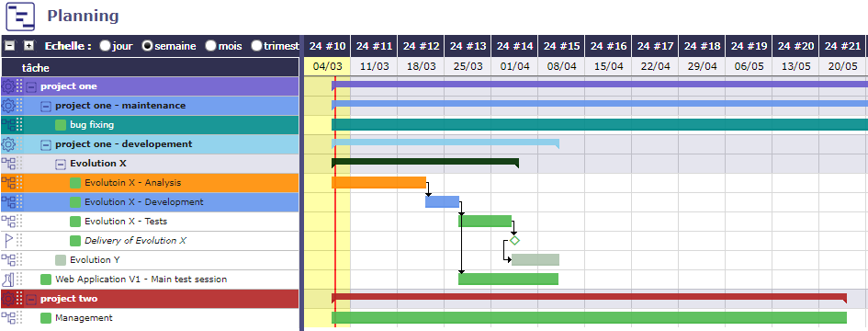Click blue Evolution X - Development Gantt bar
The height and width of the screenshot is (331, 868).
[x=443, y=202]
